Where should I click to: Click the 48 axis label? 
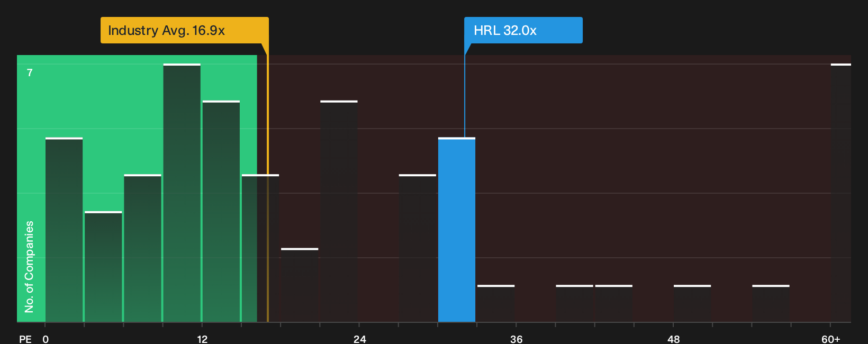(x=673, y=339)
